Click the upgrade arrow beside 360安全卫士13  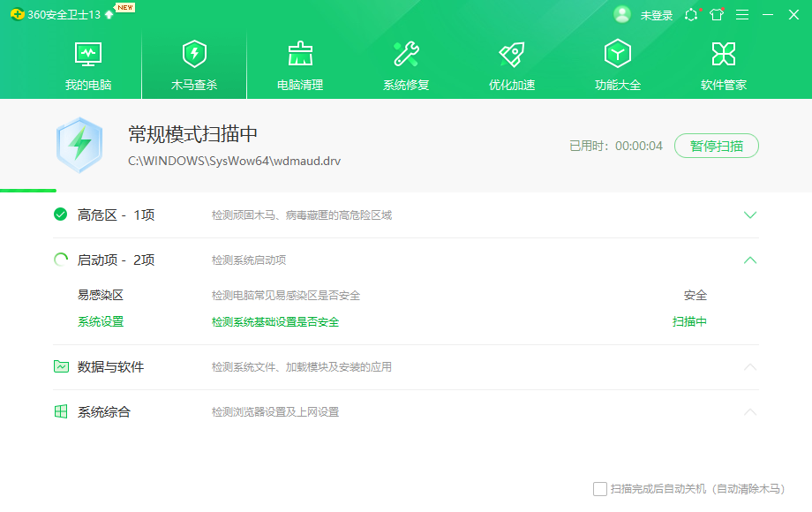coord(109,15)
